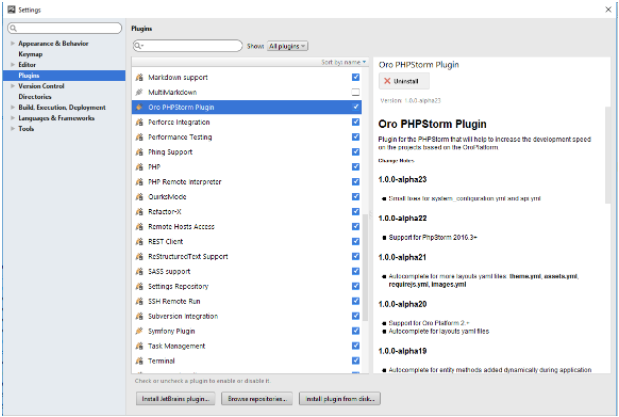The width and height of the screenshot is (619, 417).
Task: Click the MultiMarkdown plugin icon
Action: click(x=139, y=92)
